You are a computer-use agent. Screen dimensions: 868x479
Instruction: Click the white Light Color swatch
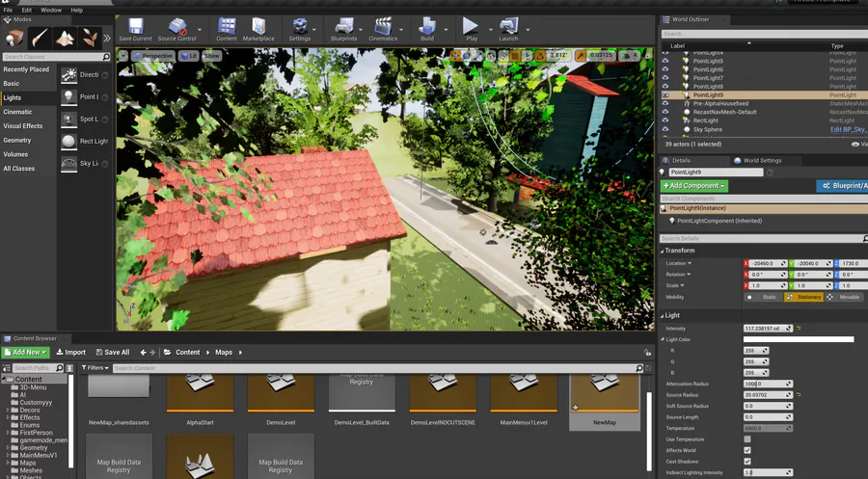[x=799, y=339]
